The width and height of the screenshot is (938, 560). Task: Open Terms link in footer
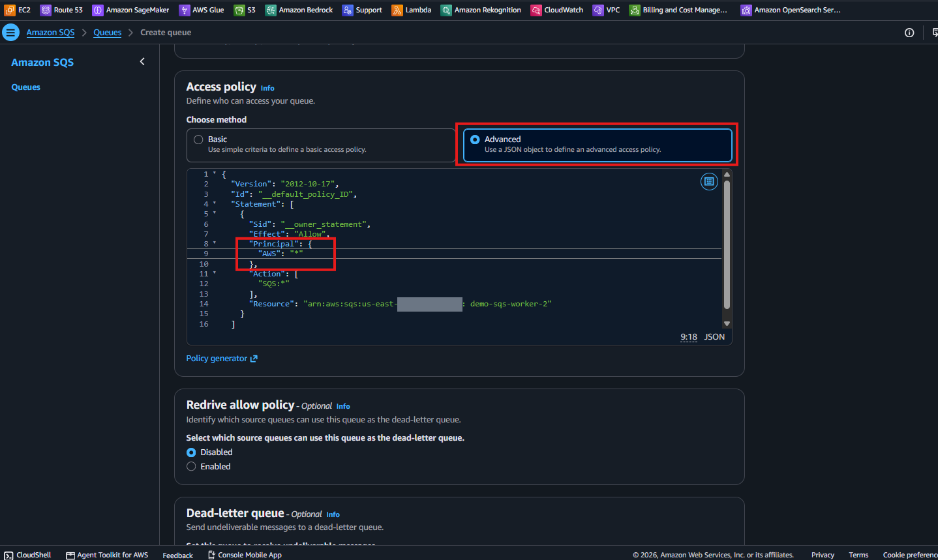point(858,555)
